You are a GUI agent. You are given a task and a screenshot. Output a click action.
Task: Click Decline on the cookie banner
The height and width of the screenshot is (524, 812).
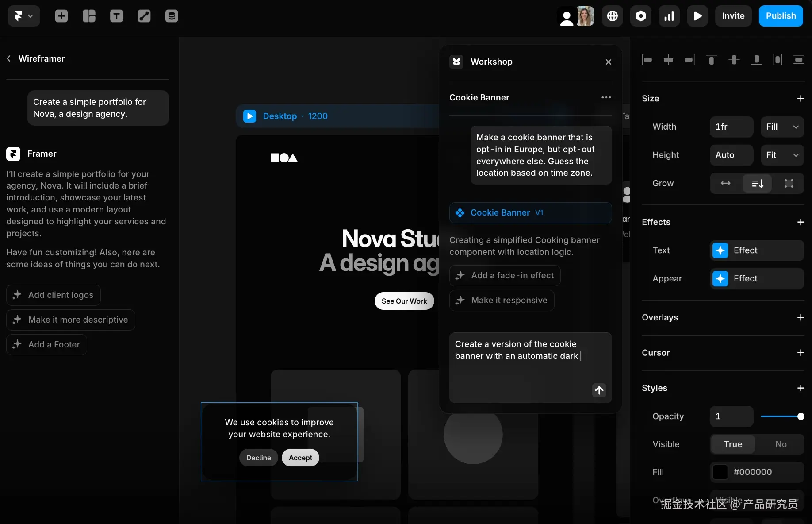point(259,458)
